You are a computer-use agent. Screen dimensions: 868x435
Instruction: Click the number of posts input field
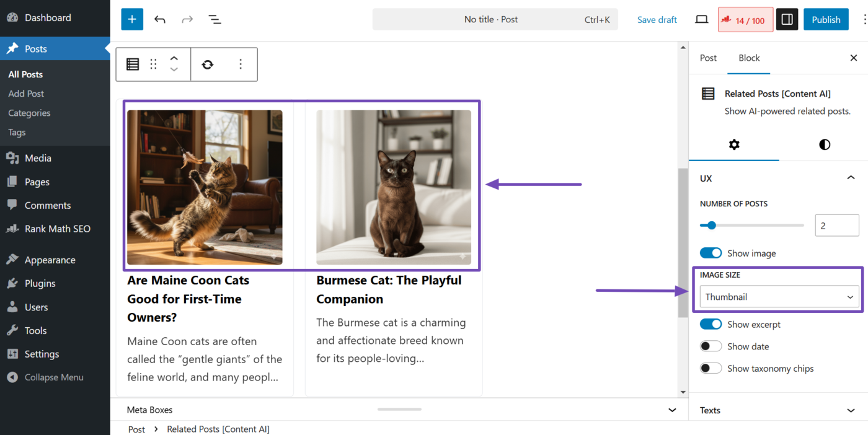[x=837, y=225]
